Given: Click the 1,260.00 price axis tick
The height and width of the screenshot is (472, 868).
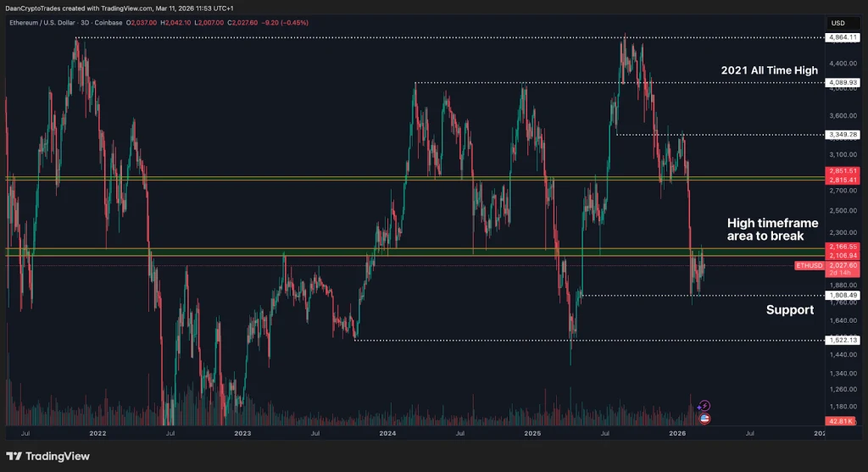Looking at the screenshot, I should (x=843, y=390).
